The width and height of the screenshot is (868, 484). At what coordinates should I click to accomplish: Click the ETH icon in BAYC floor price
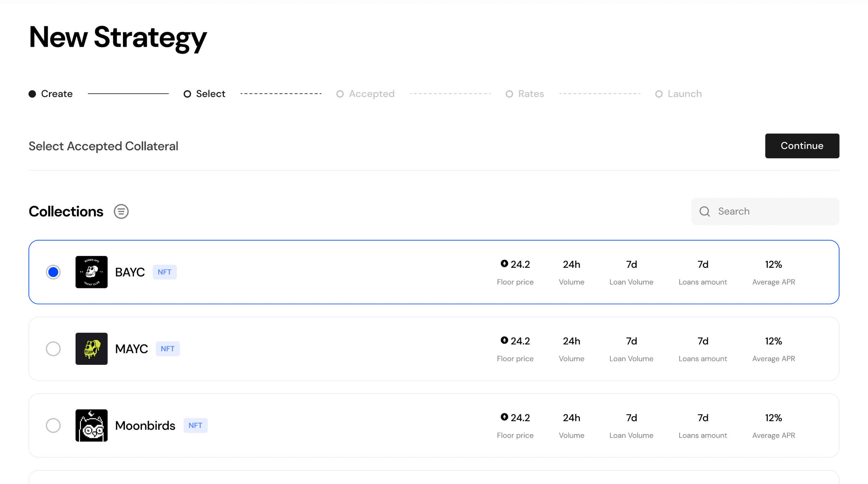(x=504, y=264)
